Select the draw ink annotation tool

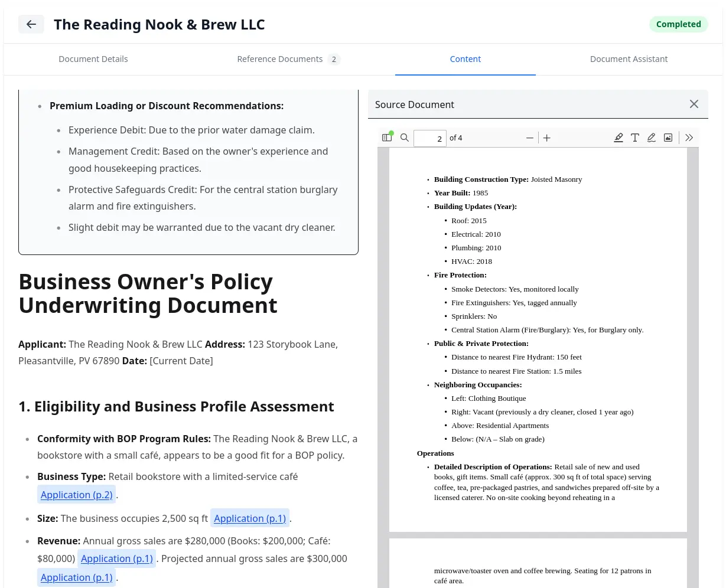click(652, 138)
